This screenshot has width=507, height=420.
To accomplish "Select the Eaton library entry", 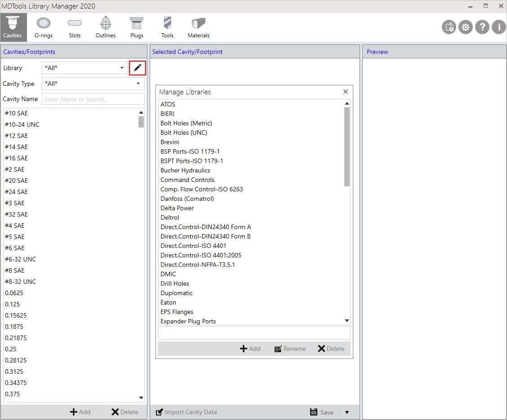I will pyautogui.click(x=168, y=302).
